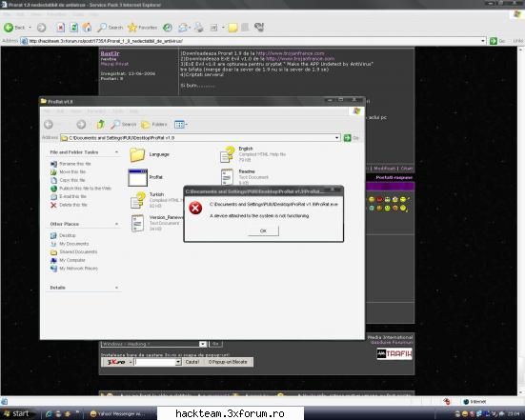Open the forum jump dropdown at page bottom
The width and height of the screenshot is (525, 420).
point(202,344)
